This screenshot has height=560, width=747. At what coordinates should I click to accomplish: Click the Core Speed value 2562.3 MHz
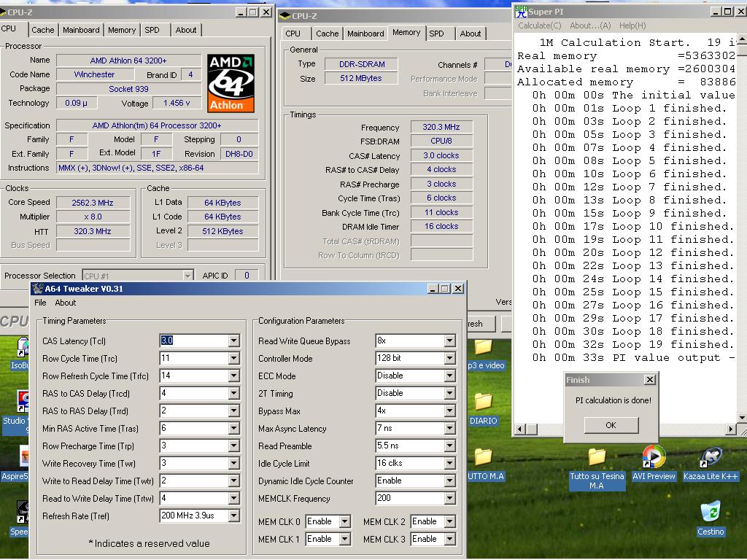coord(93,203)
